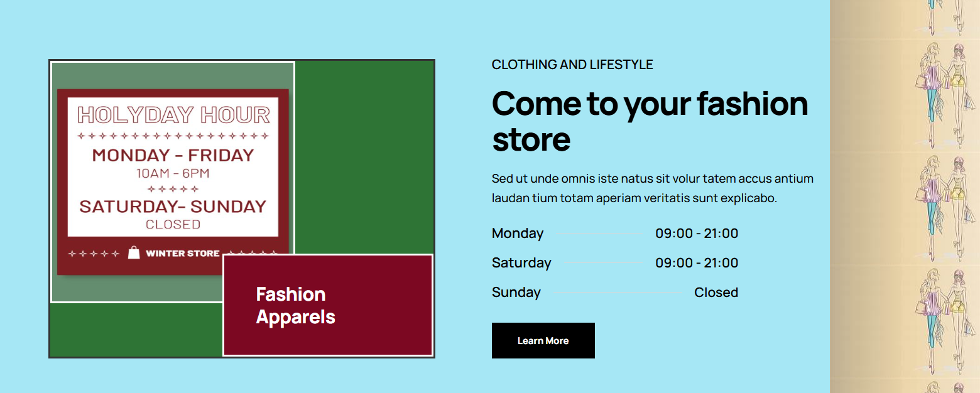The image size is (980, 393).
Task: Click the SATURDAY– SUNDAY line on the sign
Action: click(173, 207)
